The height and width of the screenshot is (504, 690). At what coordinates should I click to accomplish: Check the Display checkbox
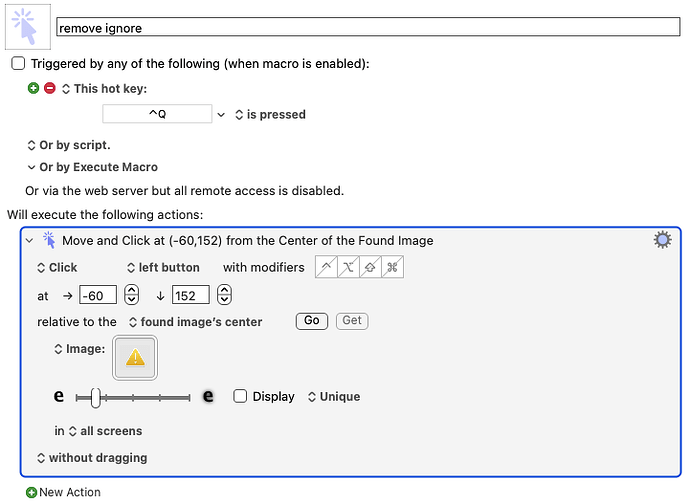coord(240,396)
